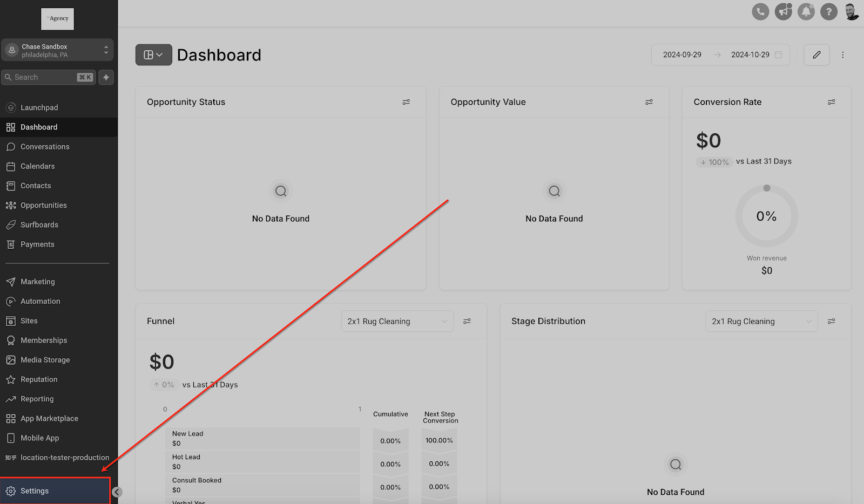Expand the Funnel pipeline dropdown
The height and width of the screenshot is (504, 864).
[x=397, y=321]
